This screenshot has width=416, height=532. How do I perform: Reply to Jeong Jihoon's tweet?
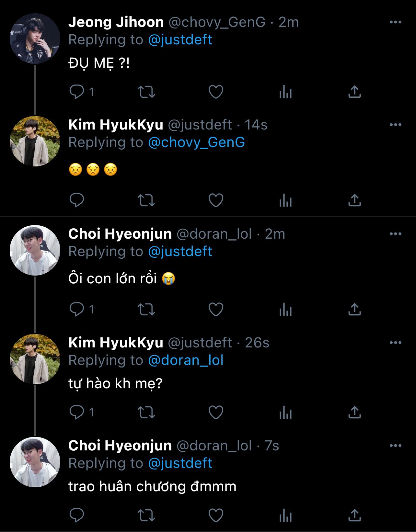[77, 92]
